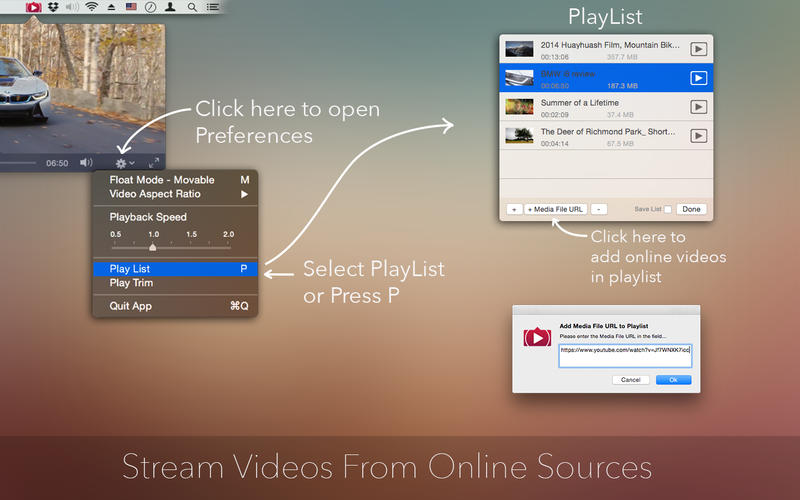800x500 pixels.
Task: Select the Play List menu item
Action: click(x=176, y=269)
